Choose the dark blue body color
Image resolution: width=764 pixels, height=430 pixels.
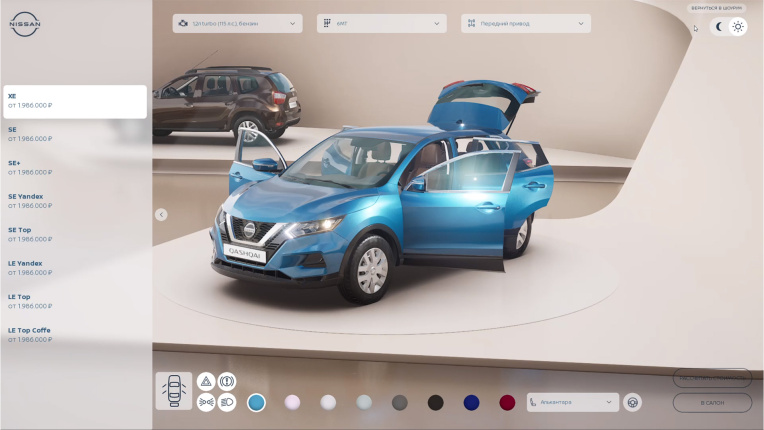click(471, 403)
